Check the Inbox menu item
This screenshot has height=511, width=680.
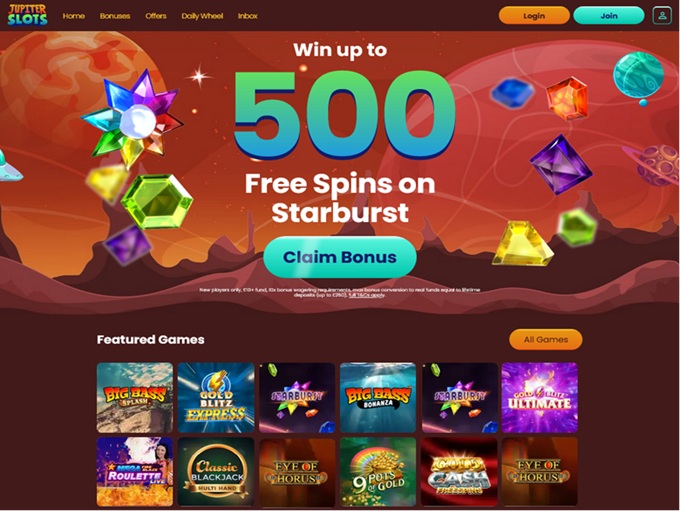point(248,16)
